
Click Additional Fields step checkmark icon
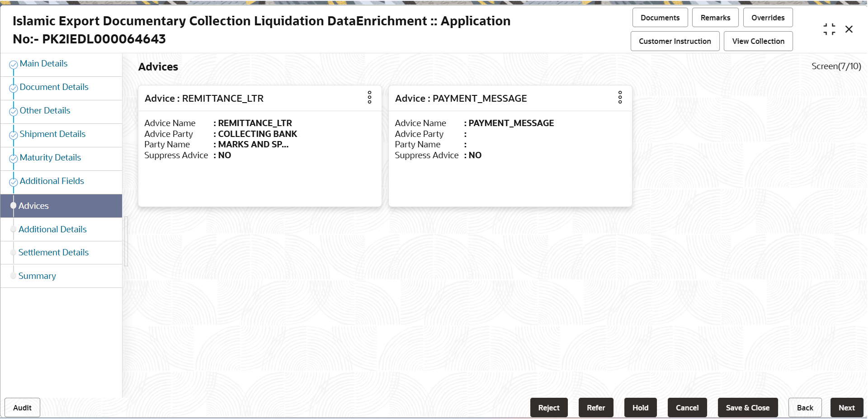14,182
